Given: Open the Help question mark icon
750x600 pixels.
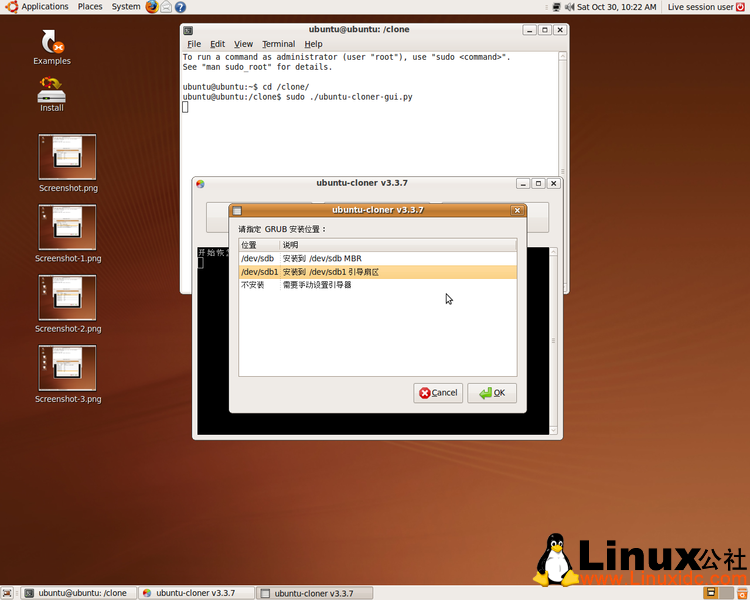Looking at the screenshot, I should tap(180, 7).
